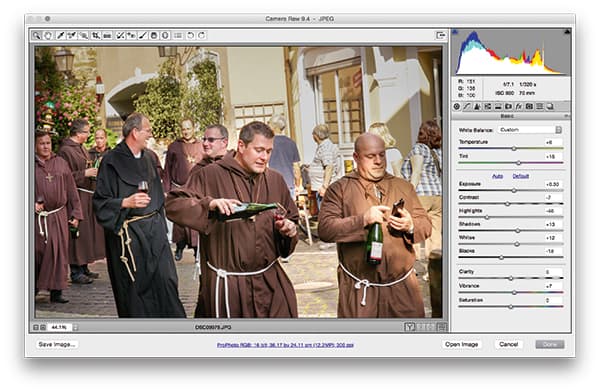The image size is (600, 392).
Task: Cycle Before/After preview views
Action: coord(410,327)
